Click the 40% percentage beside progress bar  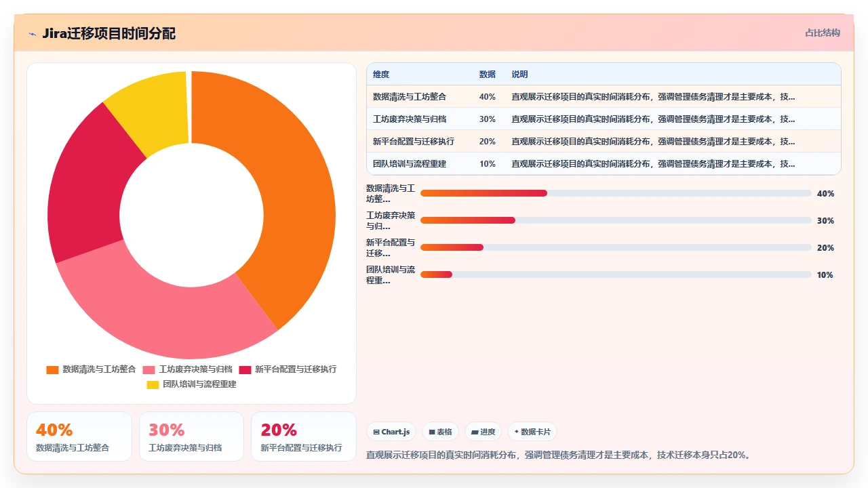click(x=825, y=193)
